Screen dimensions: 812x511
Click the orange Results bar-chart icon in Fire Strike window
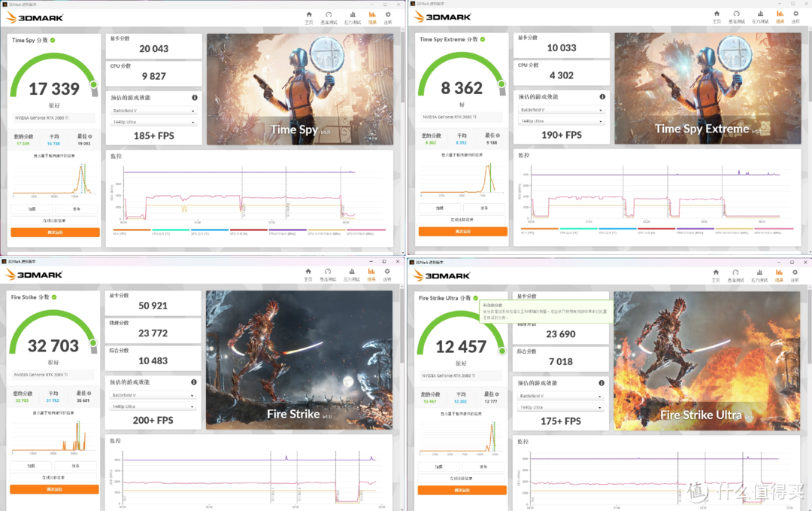coord(371,272)
